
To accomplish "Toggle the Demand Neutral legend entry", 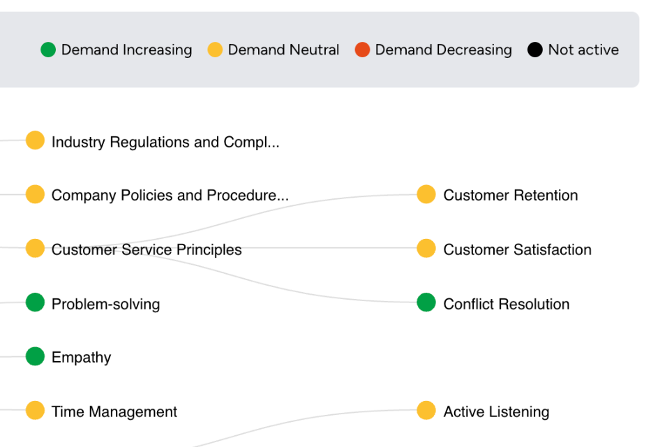I will 273,50.
